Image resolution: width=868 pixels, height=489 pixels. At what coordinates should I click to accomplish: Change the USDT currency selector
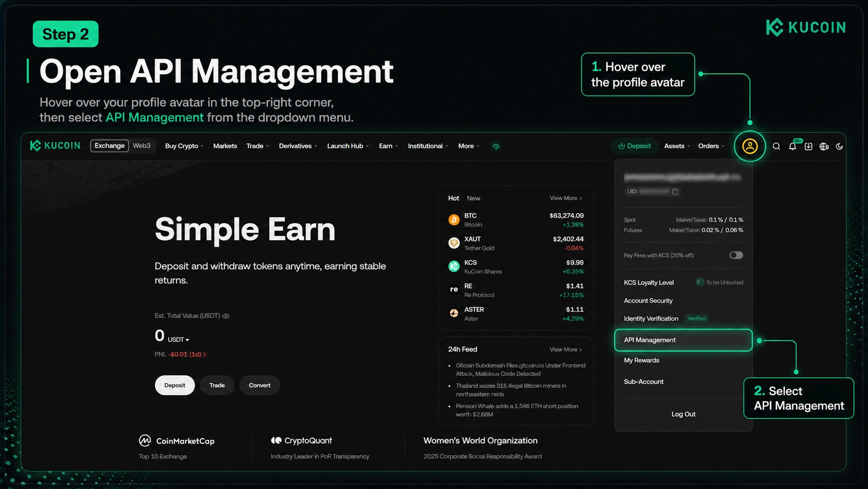click(178, 340)
